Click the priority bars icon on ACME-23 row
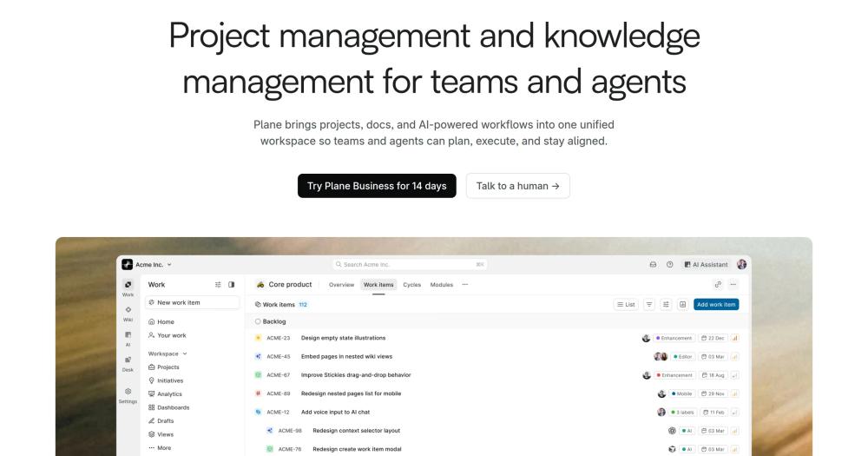This screenshot has width=868, height=456. pyautogui.click(x=734, y=338)
